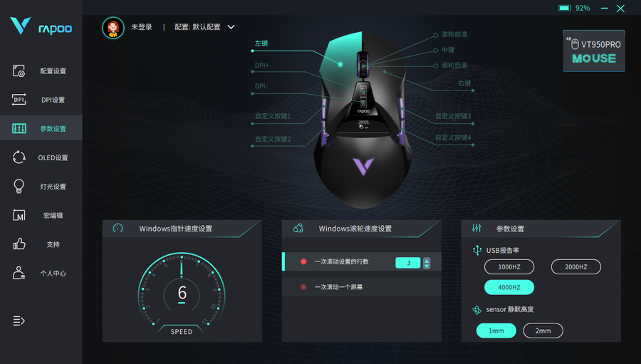Choose the 2mm sensor silent height
Image resolution: width=641 pixels, height=364 pixels.
(543, 331)
